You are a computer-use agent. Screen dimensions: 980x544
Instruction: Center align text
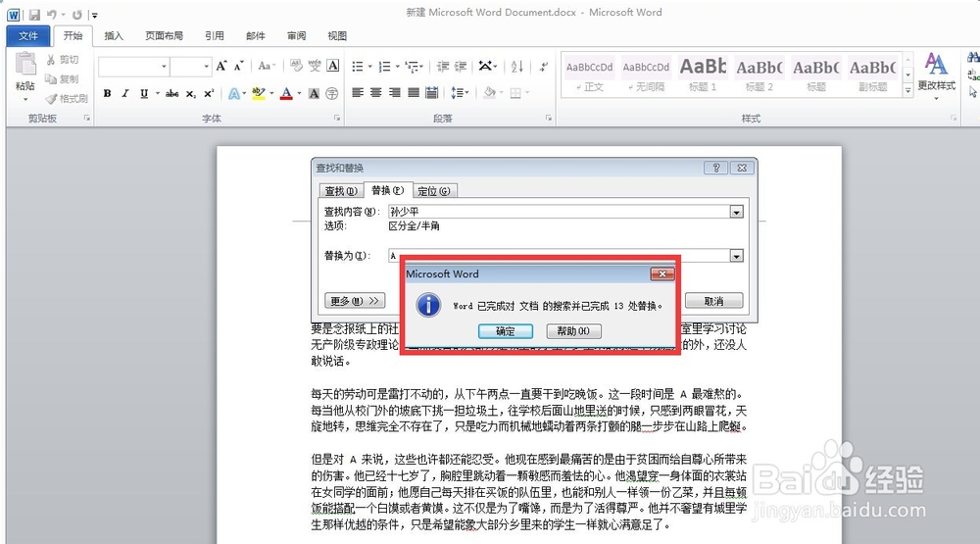375,93
